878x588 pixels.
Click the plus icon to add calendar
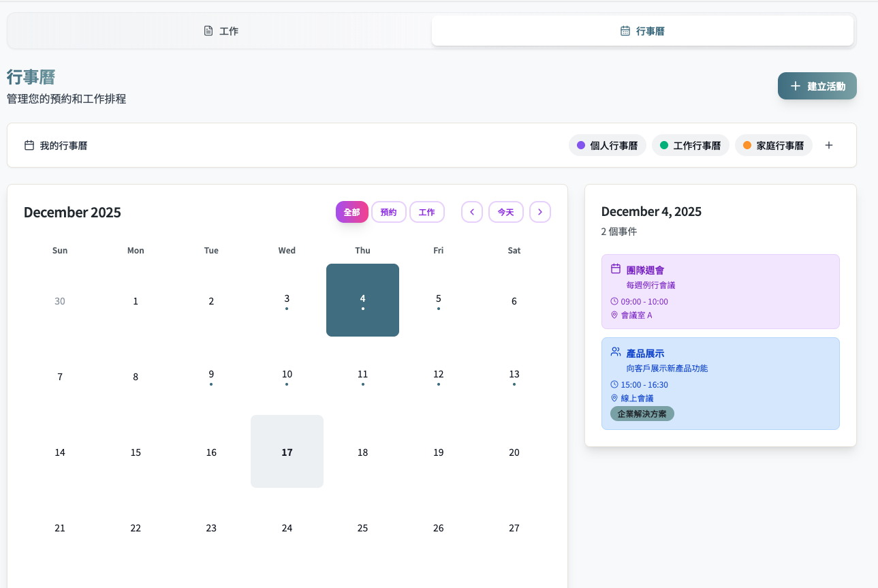coord(828,145)
